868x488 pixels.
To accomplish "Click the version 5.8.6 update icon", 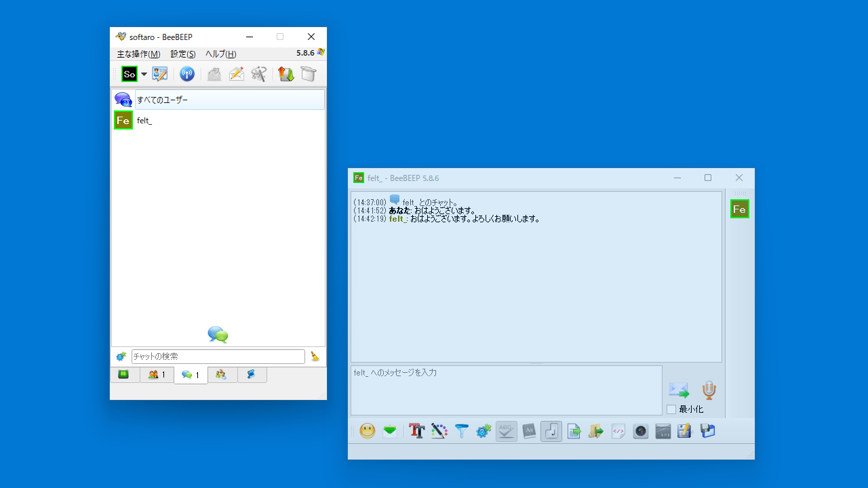I will coord(321,52).
